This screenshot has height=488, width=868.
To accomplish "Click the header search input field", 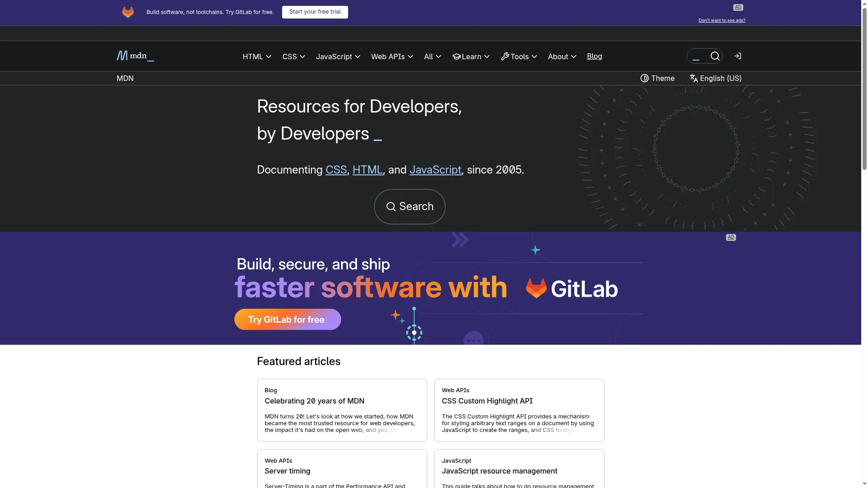I will pos(698,56).
